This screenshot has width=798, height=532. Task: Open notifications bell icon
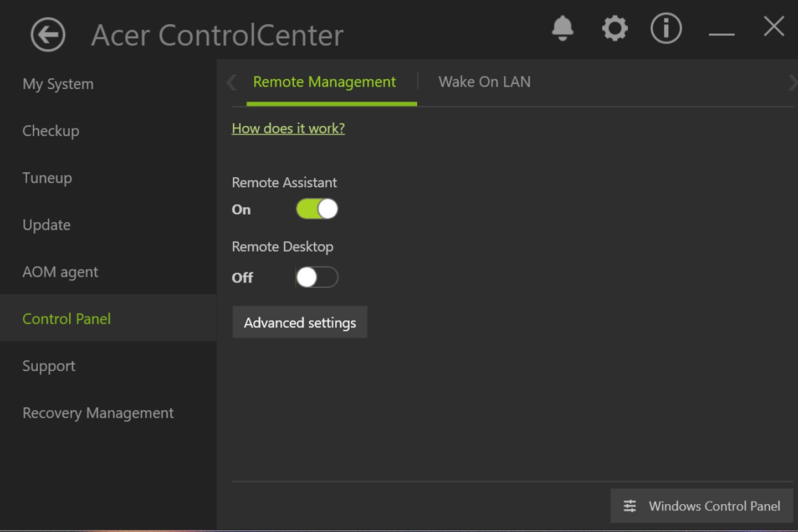[x=562, y=28]
